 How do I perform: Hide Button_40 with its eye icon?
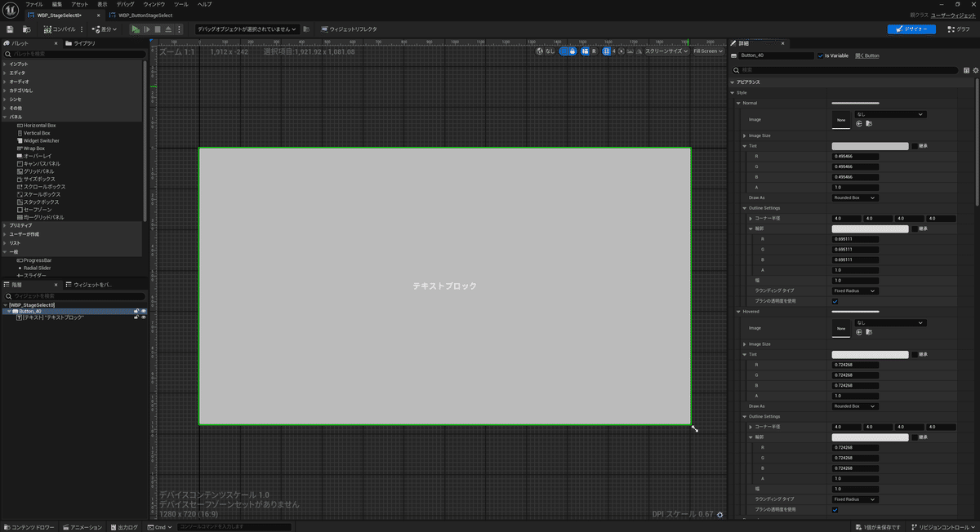144,311
